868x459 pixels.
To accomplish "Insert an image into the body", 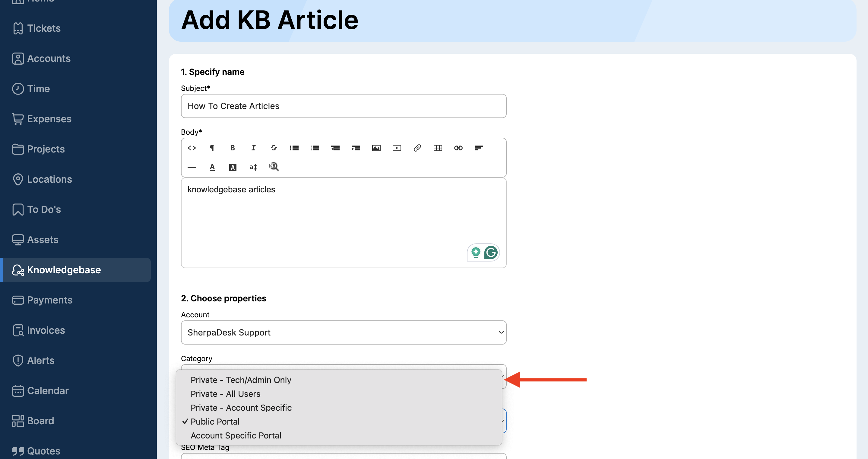I will [376, 148].
